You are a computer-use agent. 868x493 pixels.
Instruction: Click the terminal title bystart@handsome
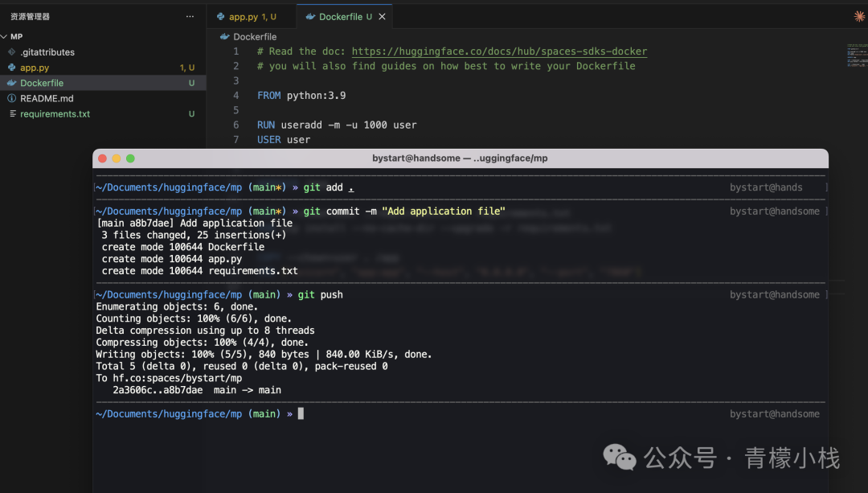(460, 158)
